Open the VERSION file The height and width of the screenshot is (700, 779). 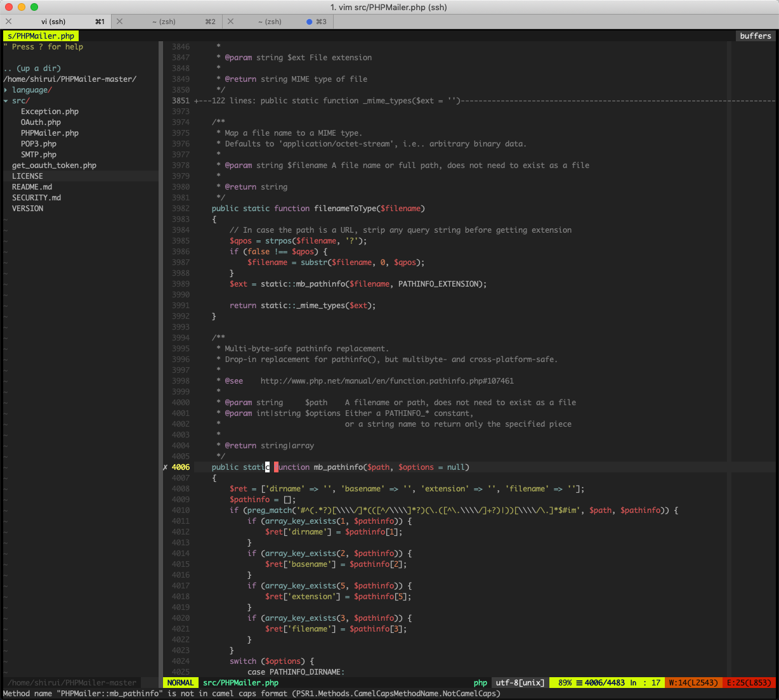click(x=27, y=209)
